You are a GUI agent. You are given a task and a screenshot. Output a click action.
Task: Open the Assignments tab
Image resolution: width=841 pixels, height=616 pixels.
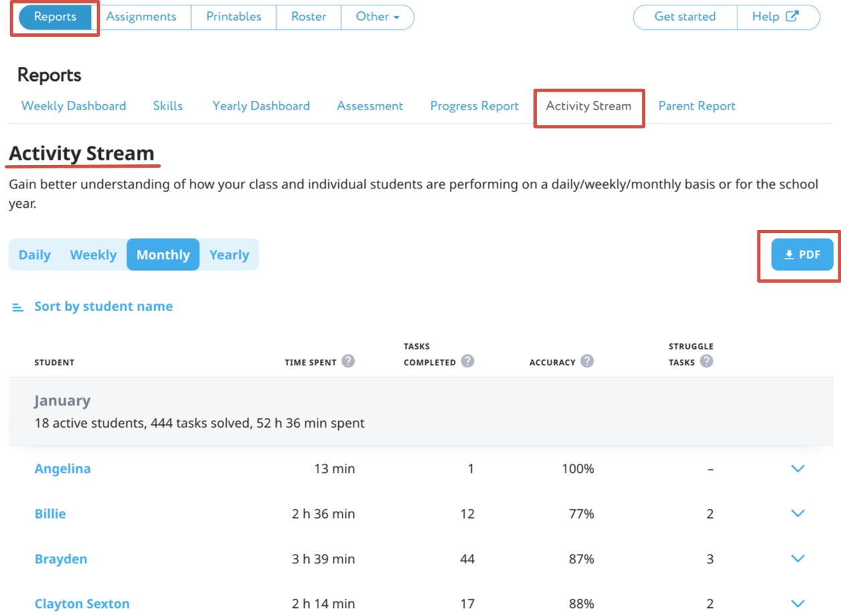pyautogui.click(x=141, y=17)
